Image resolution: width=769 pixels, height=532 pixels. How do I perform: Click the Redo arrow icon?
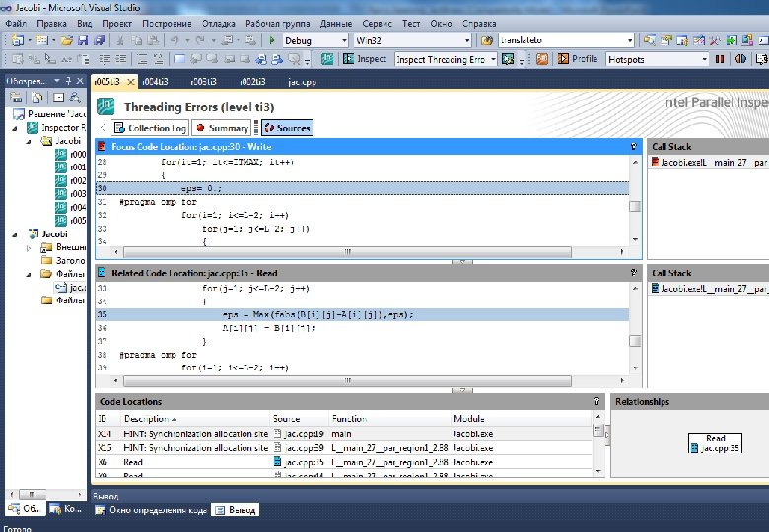click(x=199, y=40)
